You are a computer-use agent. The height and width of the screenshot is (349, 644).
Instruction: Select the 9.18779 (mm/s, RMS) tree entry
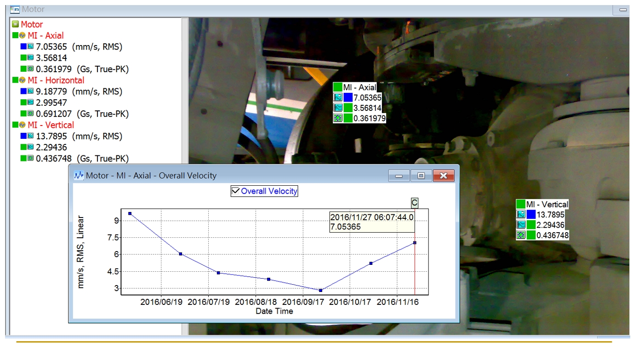[x=79, y=92]
